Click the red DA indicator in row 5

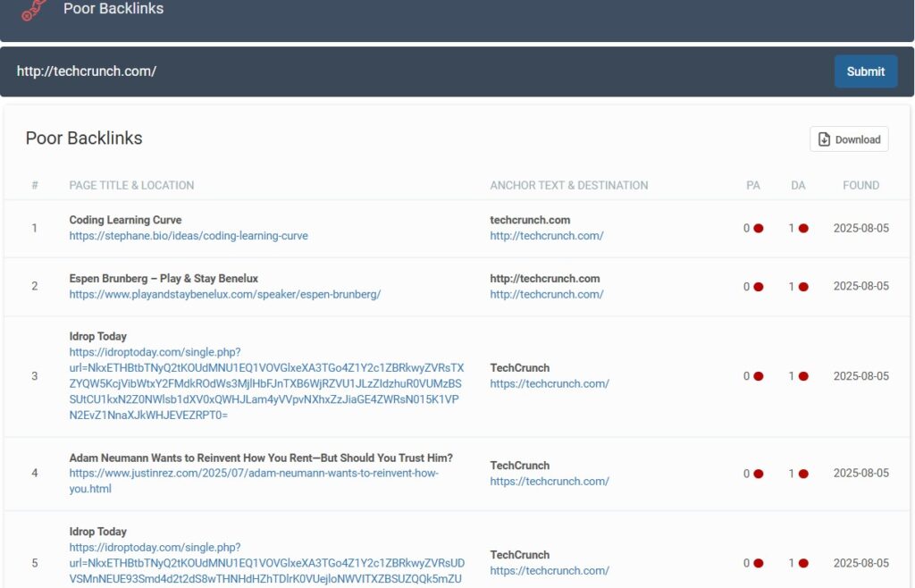tap(803, 564)
